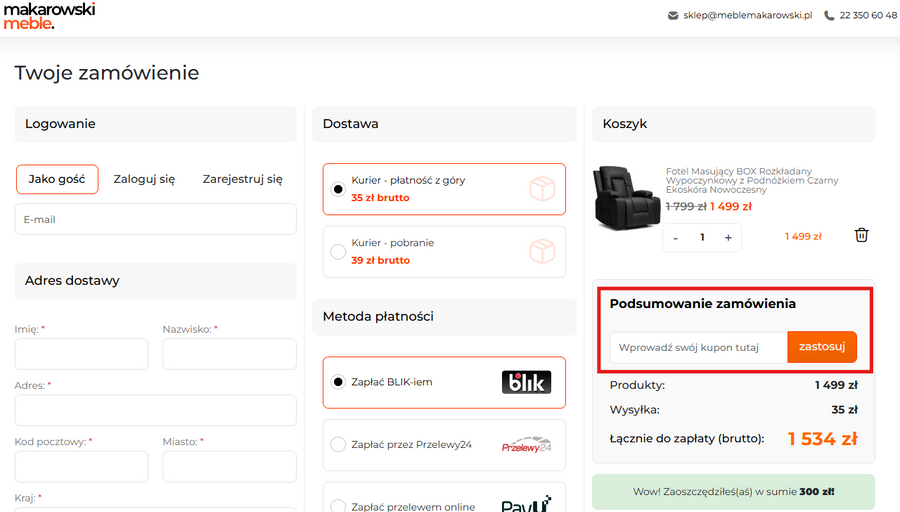Select Zapłać BLIK-iem payment method

click(338, 382)
